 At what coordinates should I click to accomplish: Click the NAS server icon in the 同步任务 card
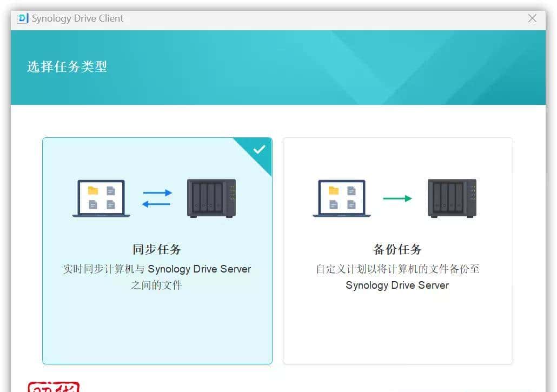[211, 198]
